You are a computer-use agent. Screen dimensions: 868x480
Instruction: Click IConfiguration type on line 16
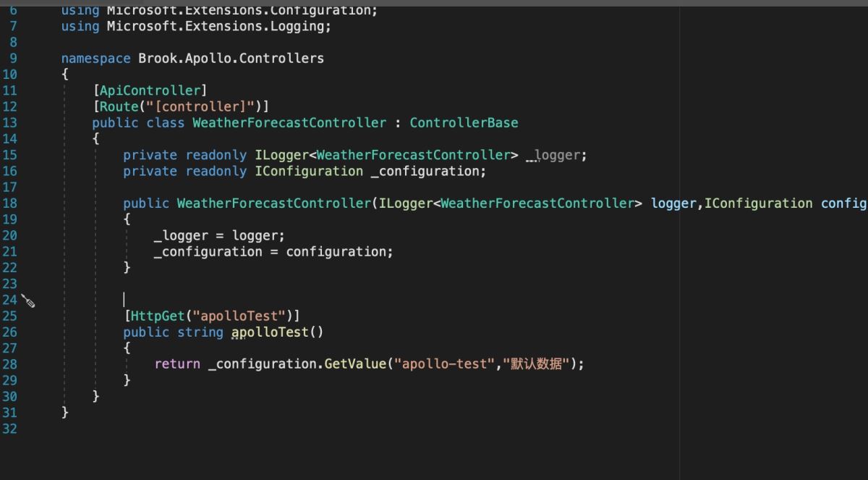[x=309, y=171]
